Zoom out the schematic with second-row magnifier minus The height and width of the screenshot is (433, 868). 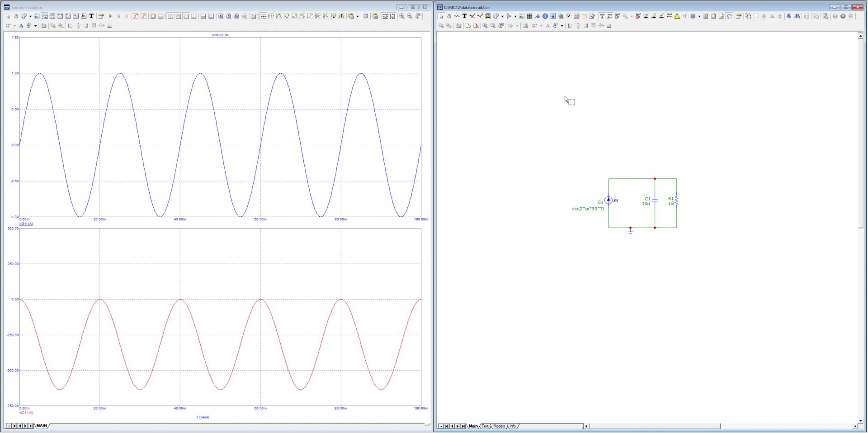click(x=493, y=26)
